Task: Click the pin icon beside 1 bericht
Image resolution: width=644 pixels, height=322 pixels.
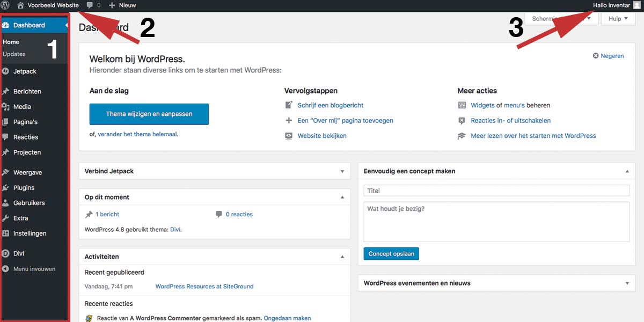Action: (x=89, y=214)
